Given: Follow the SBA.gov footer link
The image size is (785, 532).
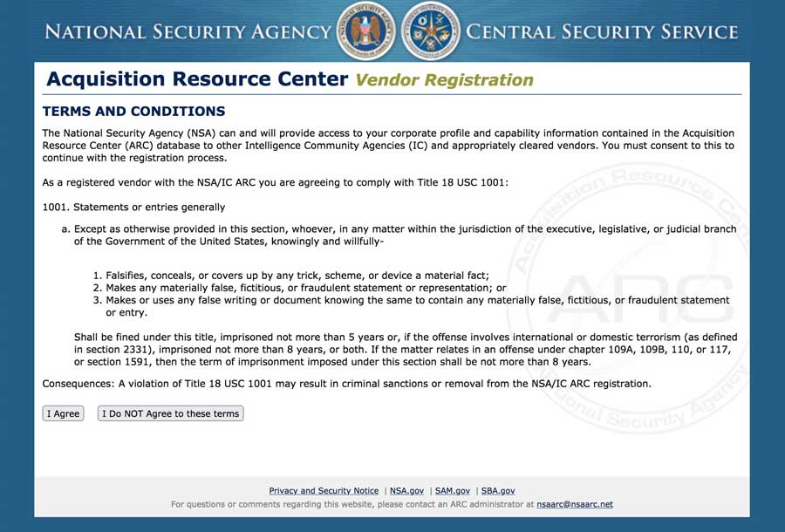Looking at the screenshot, I should point(498,491).
